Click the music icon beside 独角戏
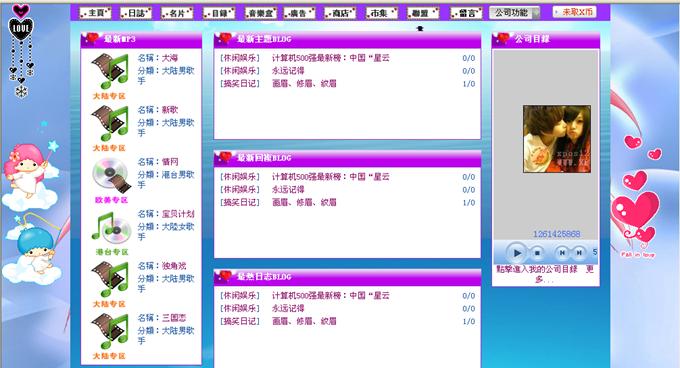Screen dimensions: 680x368 (110, 279)
